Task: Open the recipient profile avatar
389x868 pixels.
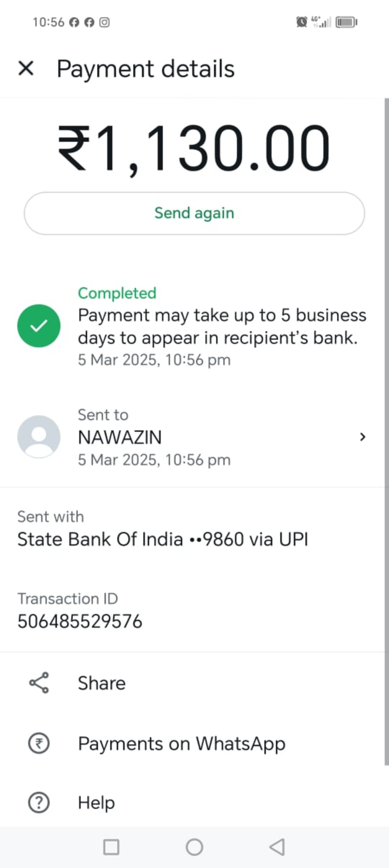Action: point(39,437)
